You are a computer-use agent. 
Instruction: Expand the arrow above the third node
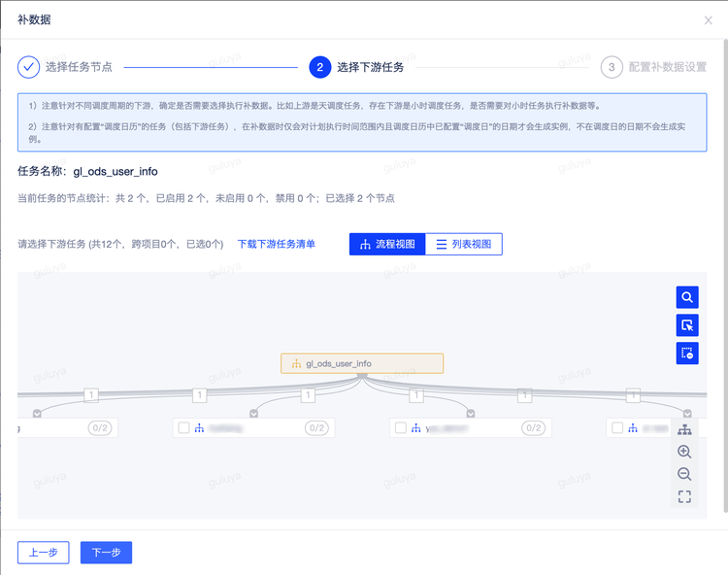coord(471,413)
